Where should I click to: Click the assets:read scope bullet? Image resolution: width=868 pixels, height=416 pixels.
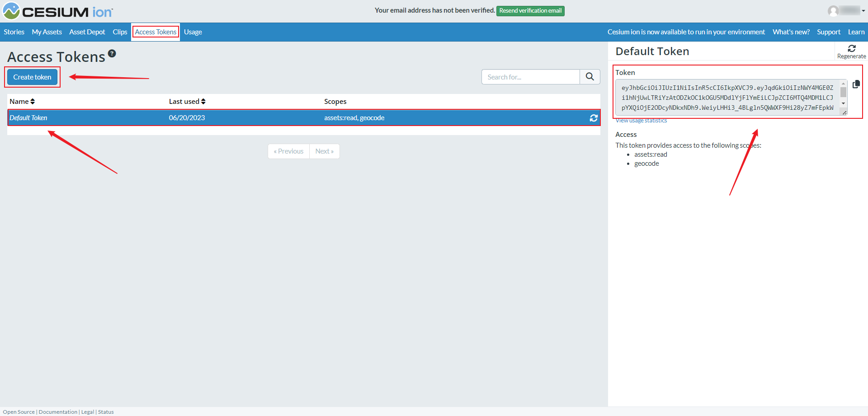pyautogui.click(x=651, y=154)
